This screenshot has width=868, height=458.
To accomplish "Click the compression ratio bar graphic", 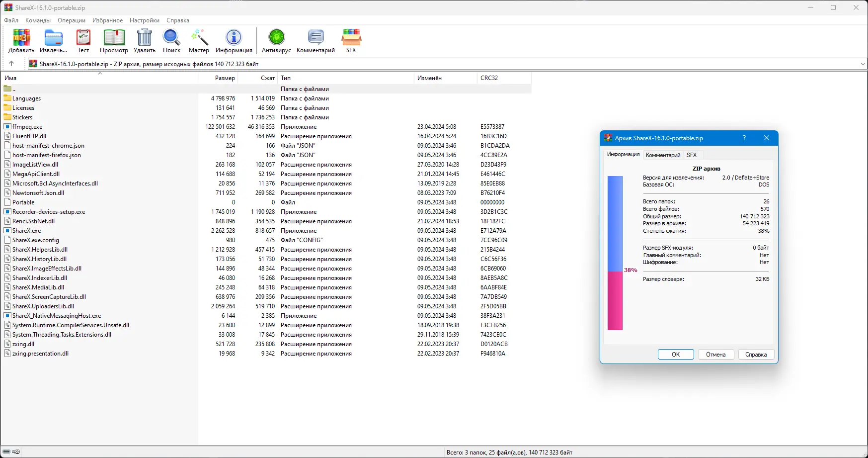I will [615, 253].
